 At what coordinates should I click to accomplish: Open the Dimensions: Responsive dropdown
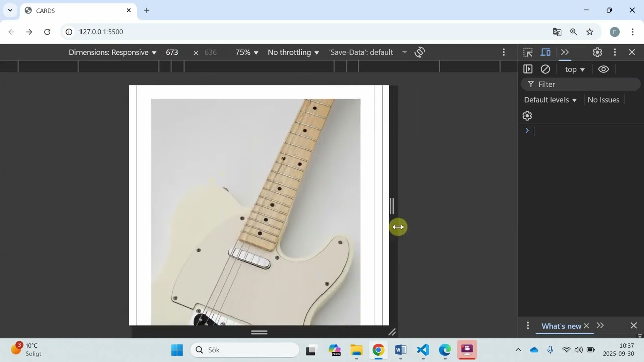(x=113, y=52)
